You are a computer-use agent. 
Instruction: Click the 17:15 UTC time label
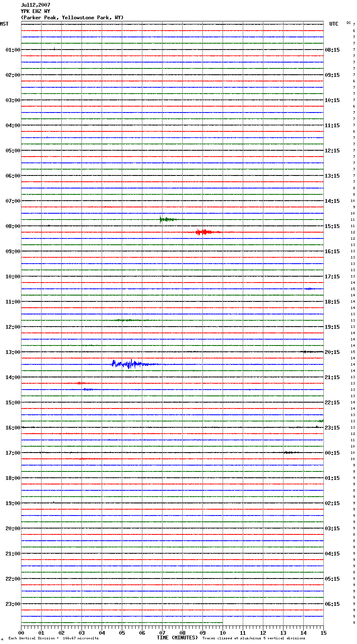(332, 277)
